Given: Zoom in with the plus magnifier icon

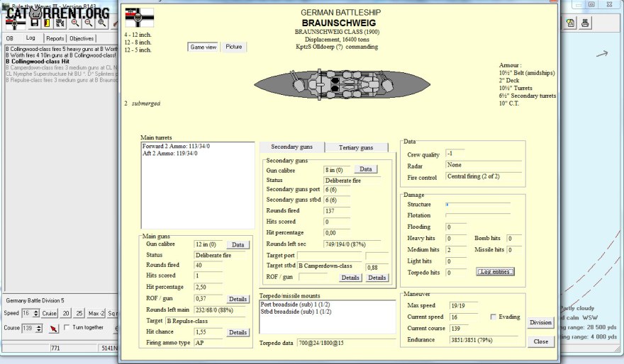Looking at the screenshot, I should point(75,23).
